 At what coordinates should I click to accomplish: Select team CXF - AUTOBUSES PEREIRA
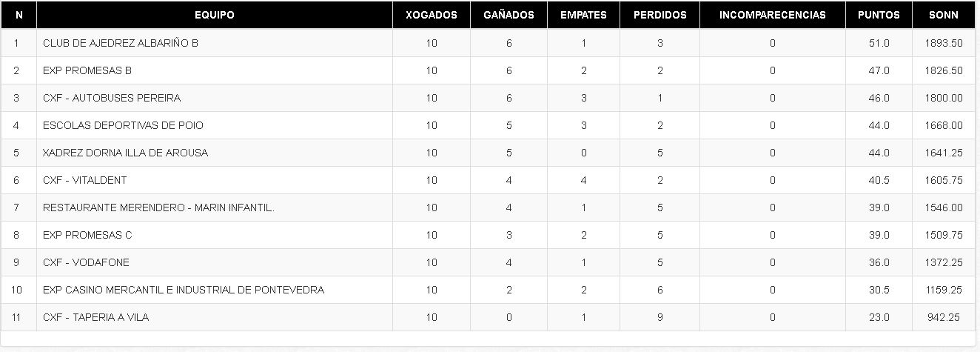tap(112, 98)
